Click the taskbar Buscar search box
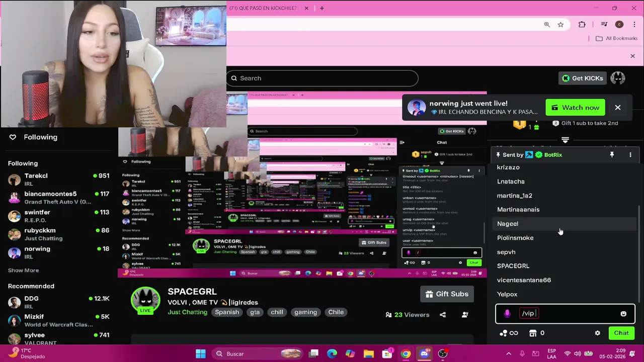This screenshot has width=644, height=362. coord(257,354)
